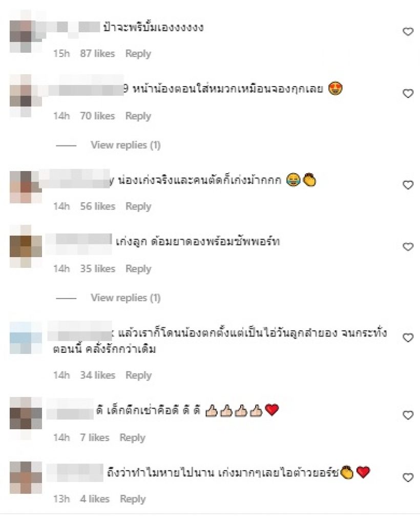Like the two-line comment with 34 likes
This screenshot has width=420, height=525.
pyautogui.click(x=408, y=338)
